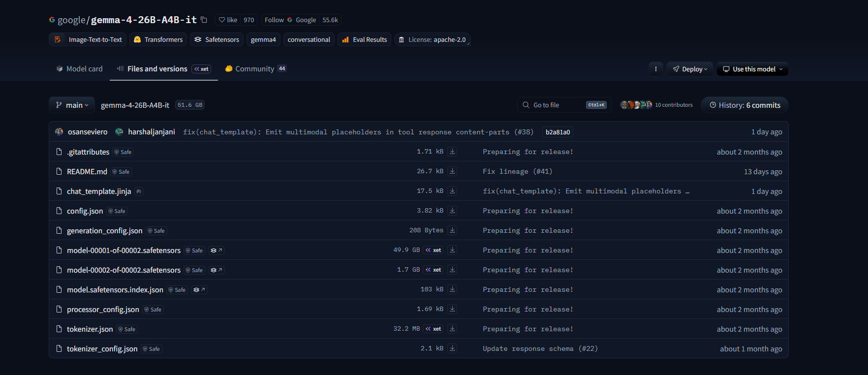This screenshot has height=375, width=868.
Task: Click the Go to file search field
Action: pyautogui.click(x=564, y=105)
